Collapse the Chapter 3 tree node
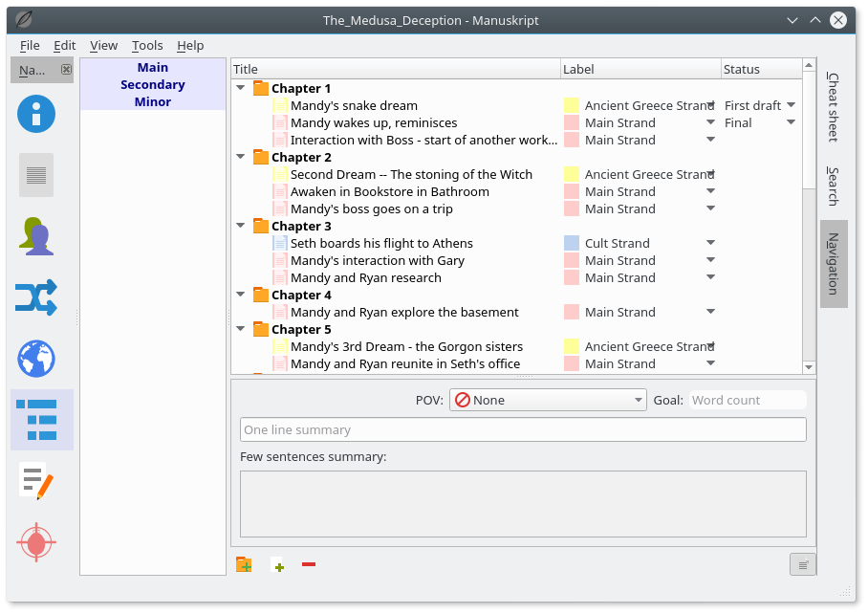Viewport: 868px width, 614px height. (x=241, y=227)
